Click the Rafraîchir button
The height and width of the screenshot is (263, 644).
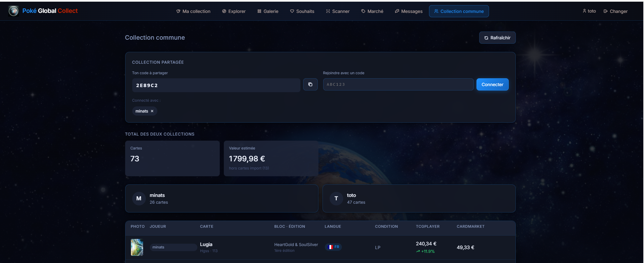[x=497, y=38]
